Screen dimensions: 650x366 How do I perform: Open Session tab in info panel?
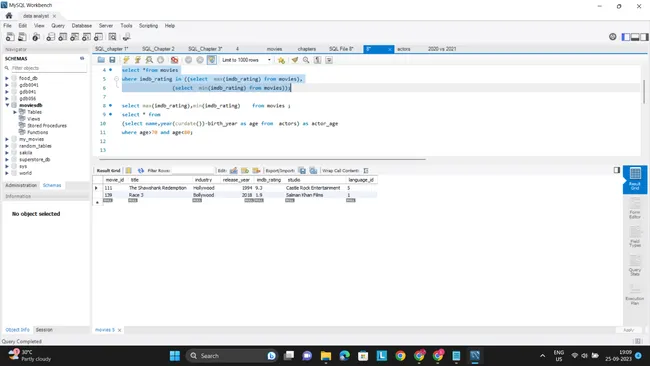pos(44,330)
